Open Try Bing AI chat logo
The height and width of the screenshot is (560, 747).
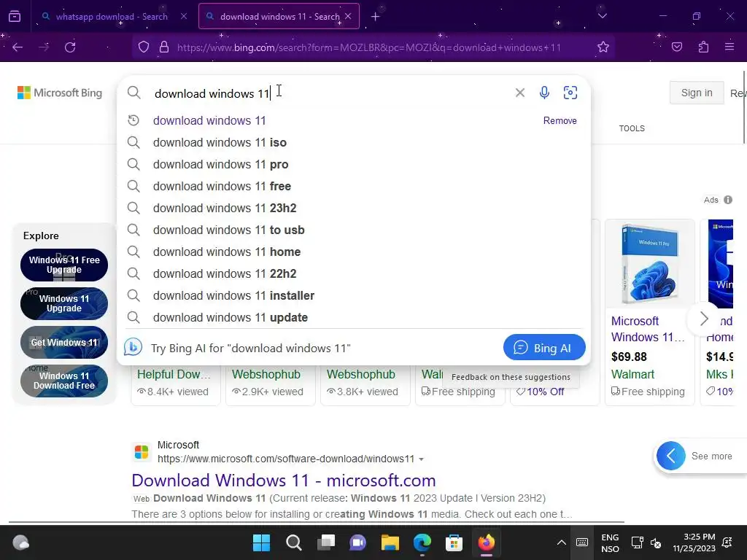pos(133,347)
